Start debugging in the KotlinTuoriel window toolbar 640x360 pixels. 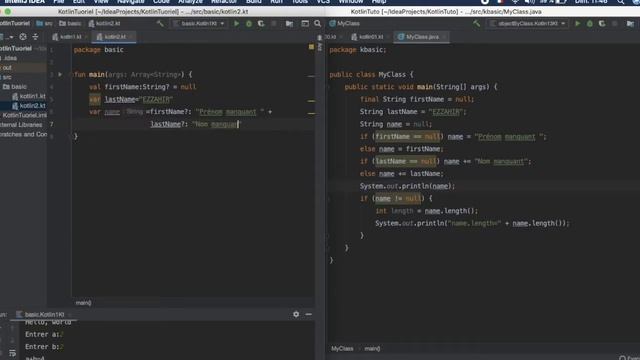(249, 24)
